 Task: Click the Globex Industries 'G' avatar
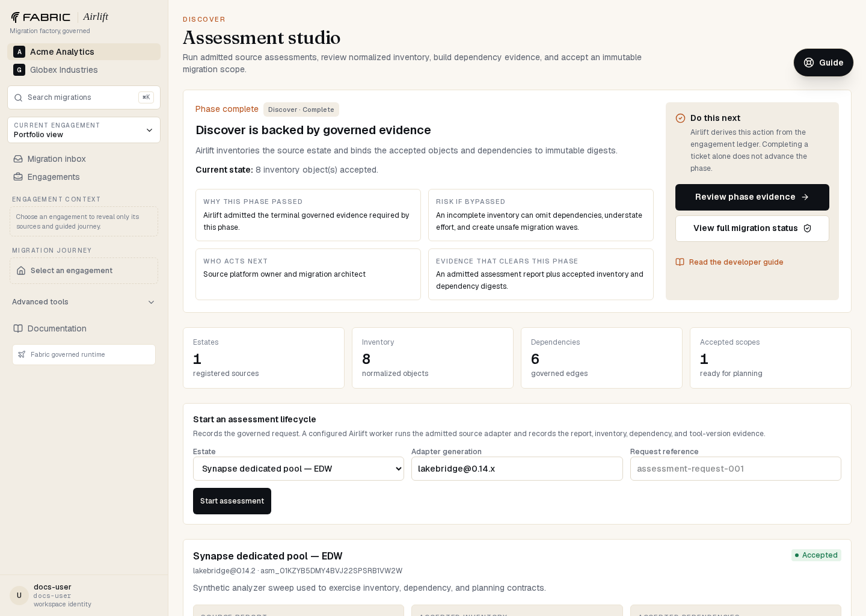19,70
